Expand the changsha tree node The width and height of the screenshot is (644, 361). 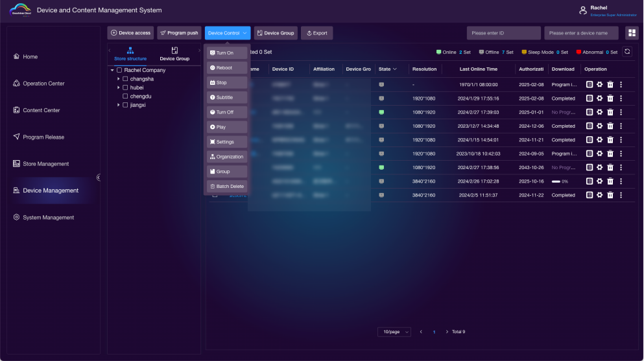119,79
